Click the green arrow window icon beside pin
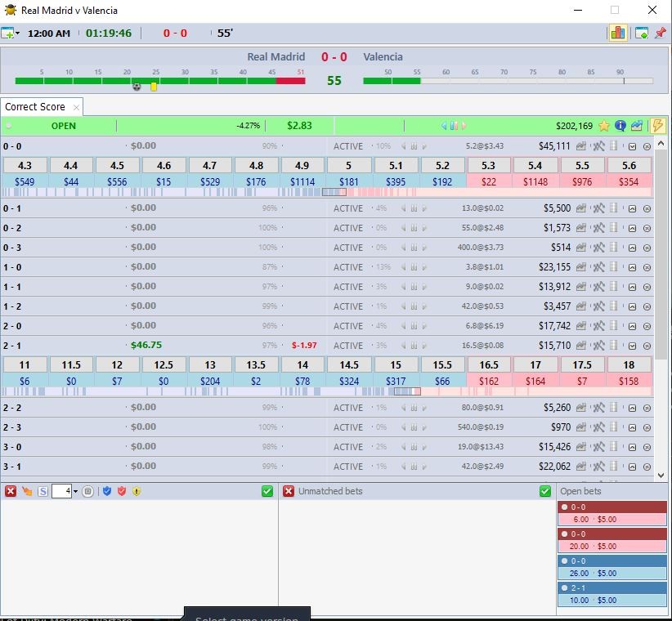The image size is (672, 621). 642,33
